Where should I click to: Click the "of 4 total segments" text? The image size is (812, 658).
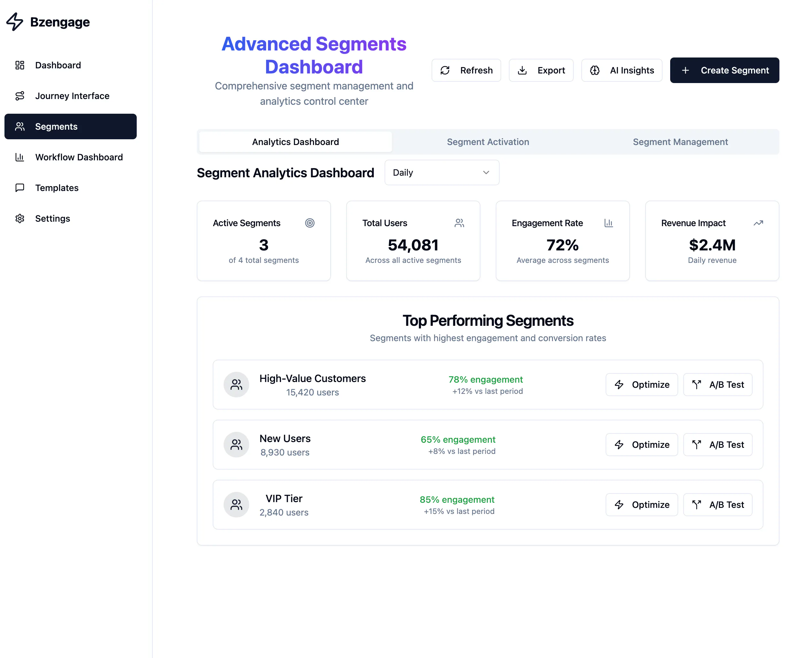pos(264,260)
